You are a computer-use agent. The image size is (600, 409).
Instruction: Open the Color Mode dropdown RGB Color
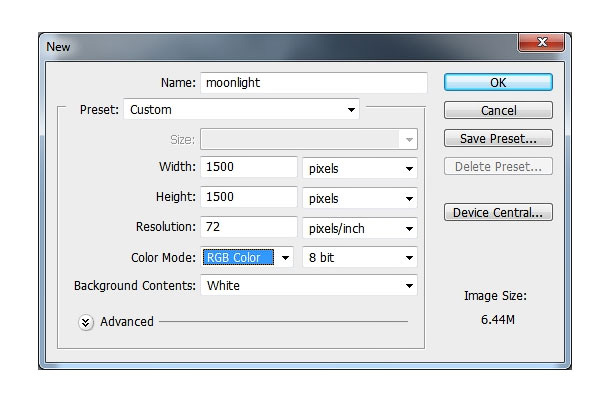coord(247,257)
